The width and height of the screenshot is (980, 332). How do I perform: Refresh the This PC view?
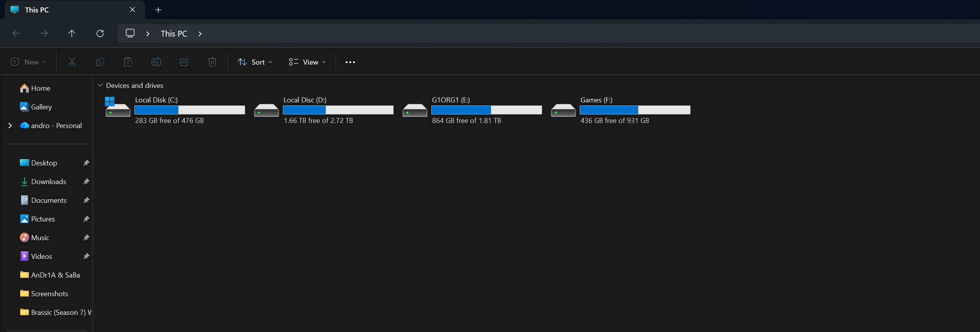point(100,33)
